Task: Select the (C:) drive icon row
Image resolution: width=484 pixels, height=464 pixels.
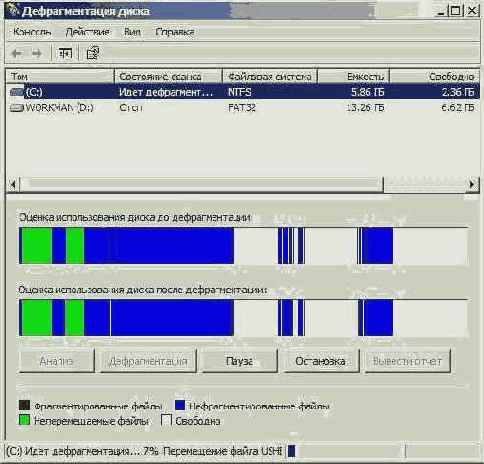Action: (x=242, y=92)
